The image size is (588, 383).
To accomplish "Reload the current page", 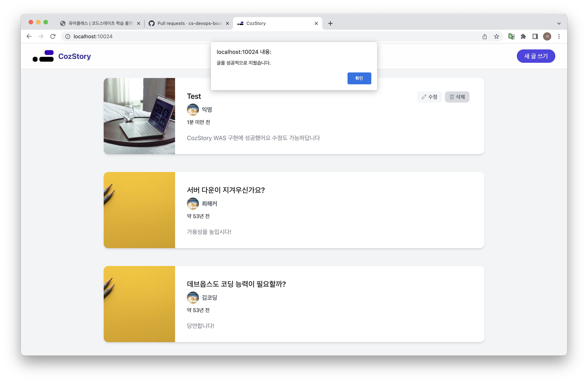I will tap(53, 37).
